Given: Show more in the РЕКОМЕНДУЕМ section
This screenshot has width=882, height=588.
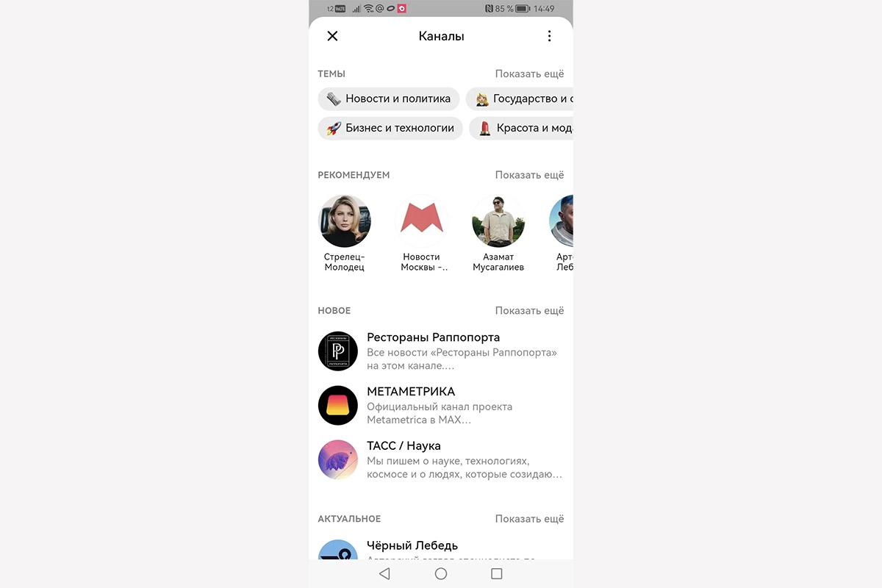Looking at the screenshot, I should 529,175.
